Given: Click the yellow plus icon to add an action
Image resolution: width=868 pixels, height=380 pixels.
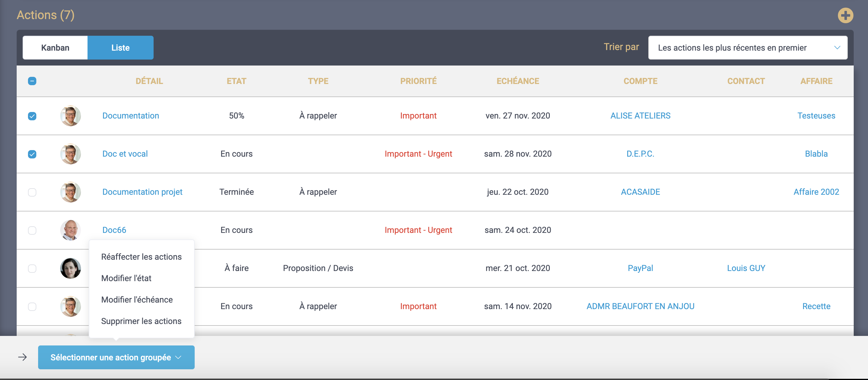Looking at the screenshot, I should click(846, 15).
